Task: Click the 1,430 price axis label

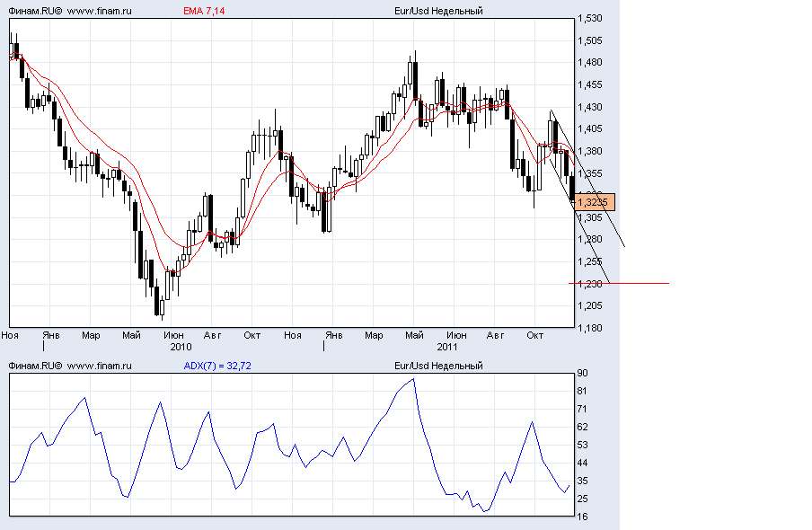Action: [x=590, y=107]
